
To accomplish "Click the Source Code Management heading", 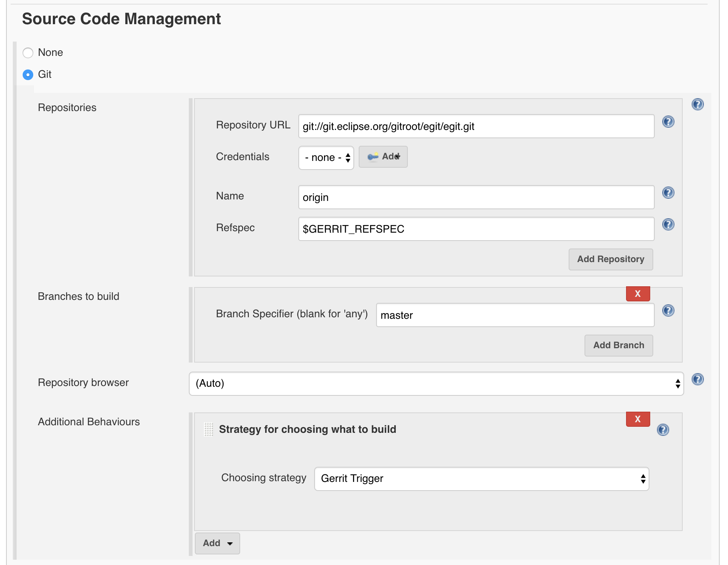I will [122, 19].
